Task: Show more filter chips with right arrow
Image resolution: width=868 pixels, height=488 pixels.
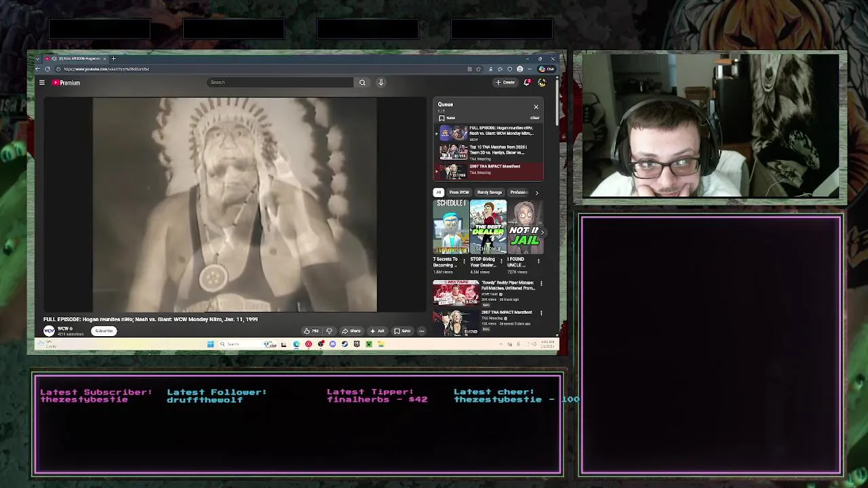Action: 536,192
